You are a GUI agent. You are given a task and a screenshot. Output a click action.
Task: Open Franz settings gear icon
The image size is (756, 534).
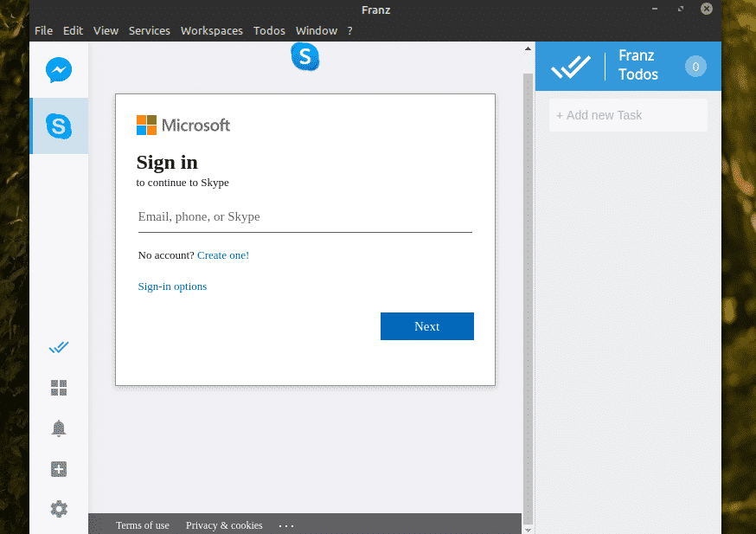pos(59,509)
